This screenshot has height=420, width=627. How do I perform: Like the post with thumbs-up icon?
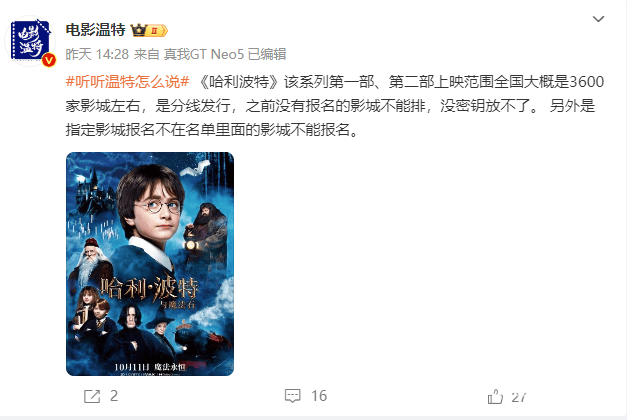click(x=495, y=396)
